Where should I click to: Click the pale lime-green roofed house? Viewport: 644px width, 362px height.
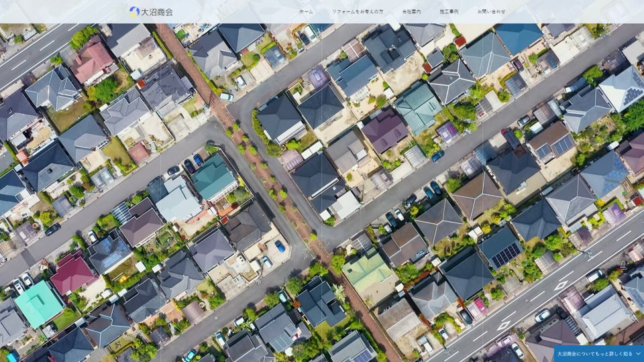coord(367,270)
